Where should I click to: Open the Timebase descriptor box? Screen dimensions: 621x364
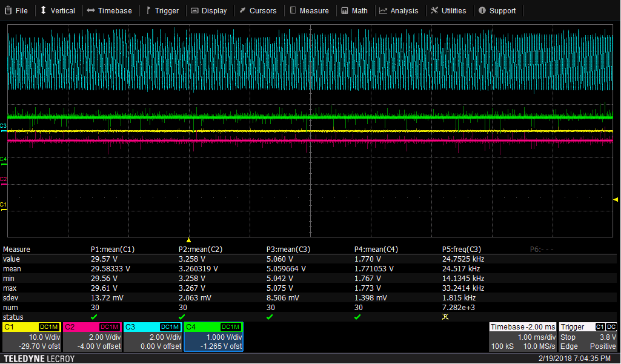pos(522,337)
